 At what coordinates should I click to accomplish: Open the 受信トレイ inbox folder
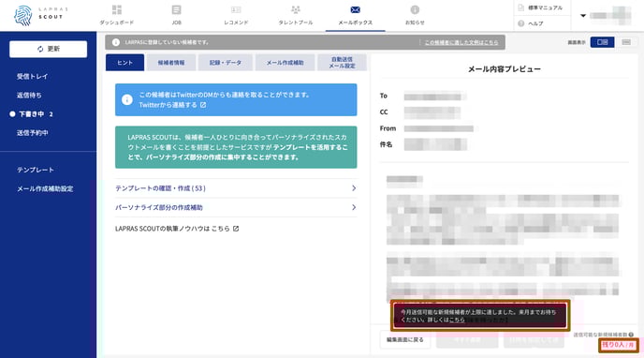(32, 76)
